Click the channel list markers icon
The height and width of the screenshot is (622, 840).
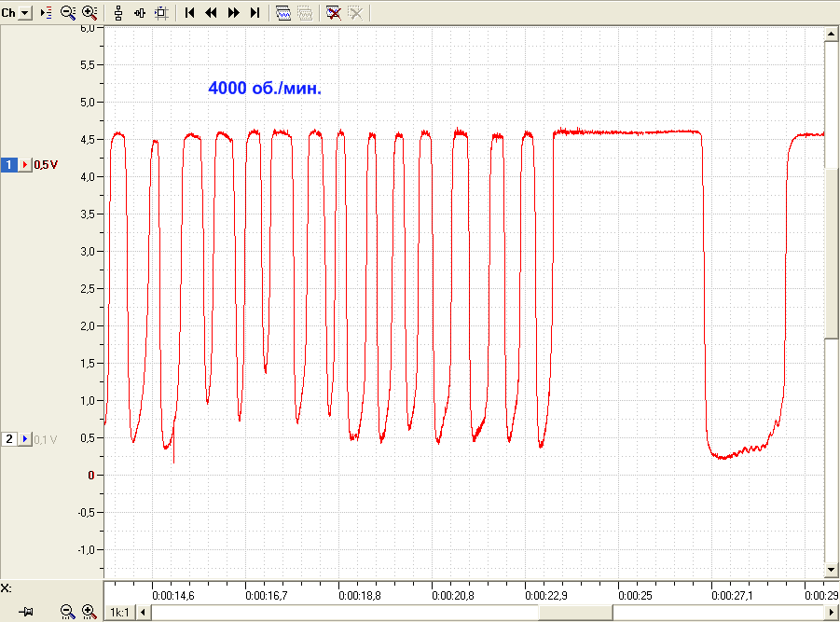click(46, 13)
